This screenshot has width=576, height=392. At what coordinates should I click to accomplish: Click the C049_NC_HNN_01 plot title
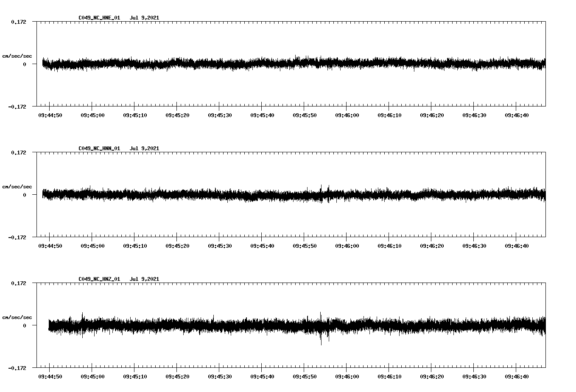click(99, 148)
